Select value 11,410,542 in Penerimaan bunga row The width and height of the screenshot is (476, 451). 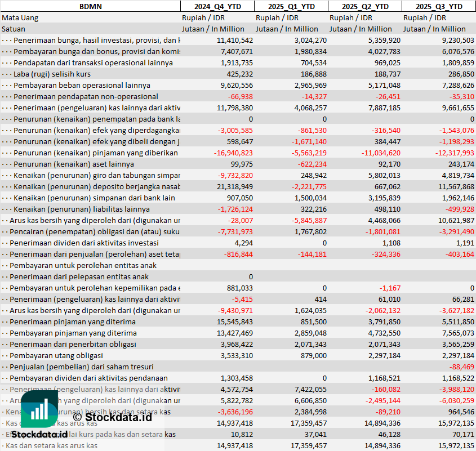[x=235, y=40]
